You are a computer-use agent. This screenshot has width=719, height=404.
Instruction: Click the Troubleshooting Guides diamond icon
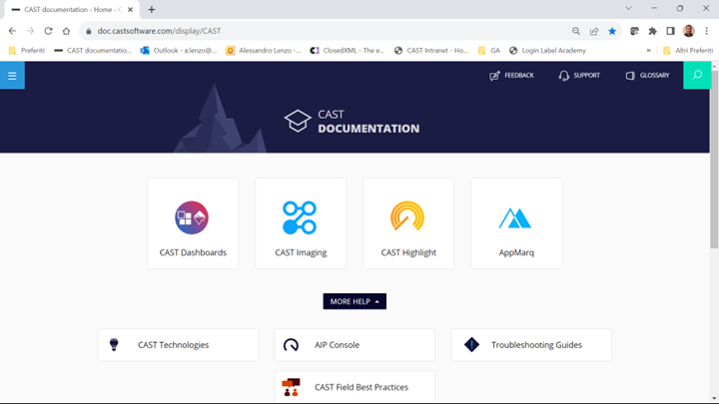(471, 344)
